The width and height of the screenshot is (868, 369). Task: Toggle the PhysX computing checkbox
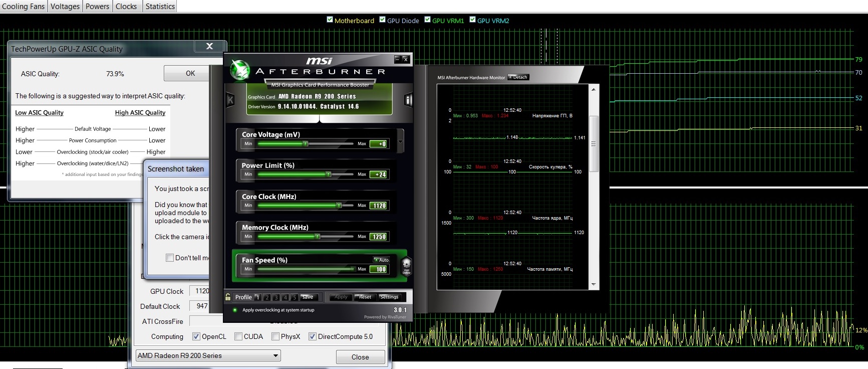[x=275, y=336]
